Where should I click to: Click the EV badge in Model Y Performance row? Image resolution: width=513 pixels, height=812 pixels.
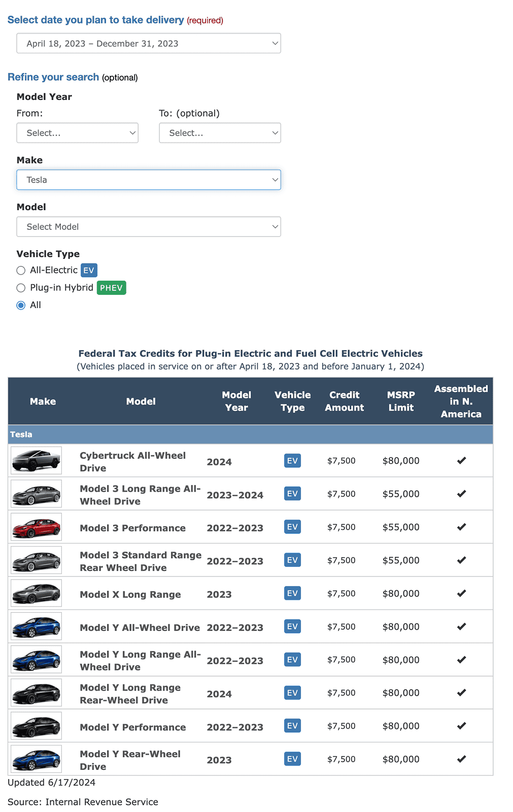pyautogui.click(x=292, y=726)
